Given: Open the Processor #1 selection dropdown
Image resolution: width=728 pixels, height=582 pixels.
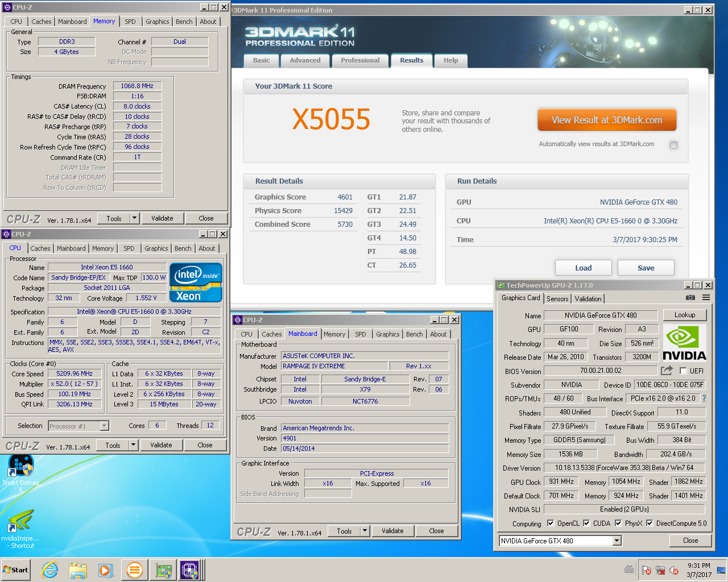Looking at the screenshot, I should click(104, 426).
